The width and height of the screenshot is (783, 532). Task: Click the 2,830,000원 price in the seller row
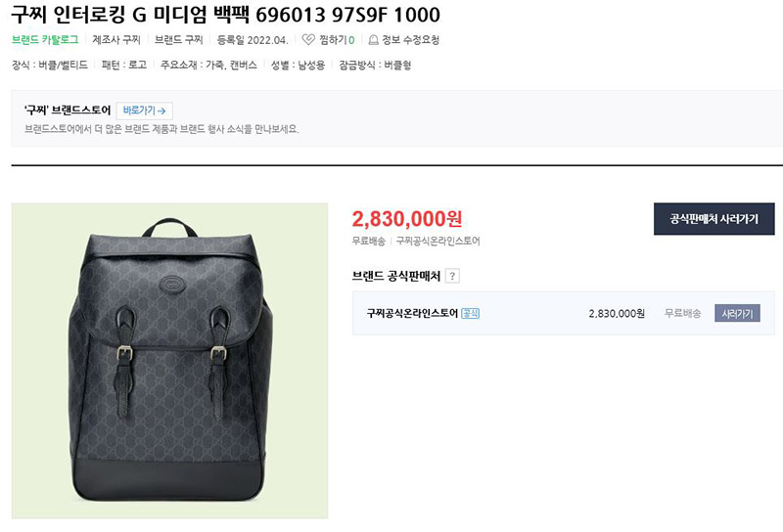pos(617,313)
